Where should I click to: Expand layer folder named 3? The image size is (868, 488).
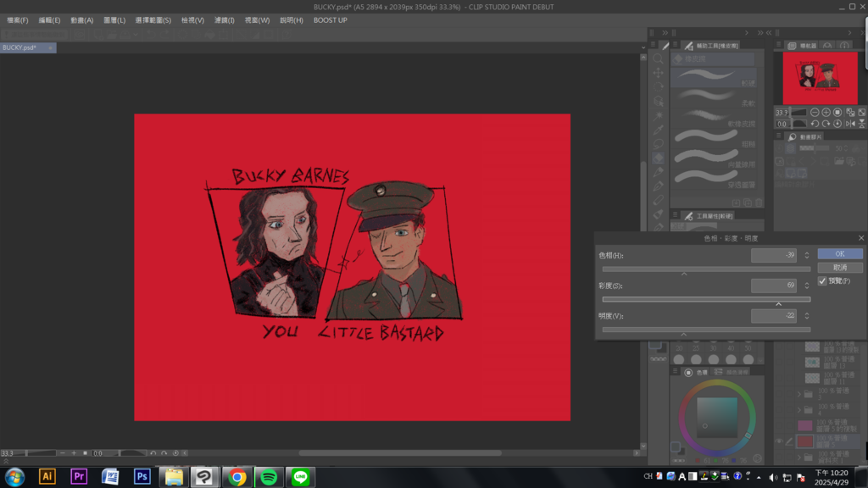click(x=798, y=394)
